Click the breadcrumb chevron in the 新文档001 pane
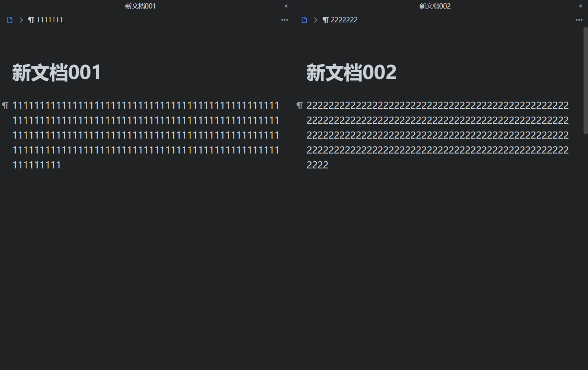The height and width of the screenshot is (370, 588). click(x=21, y=20)
